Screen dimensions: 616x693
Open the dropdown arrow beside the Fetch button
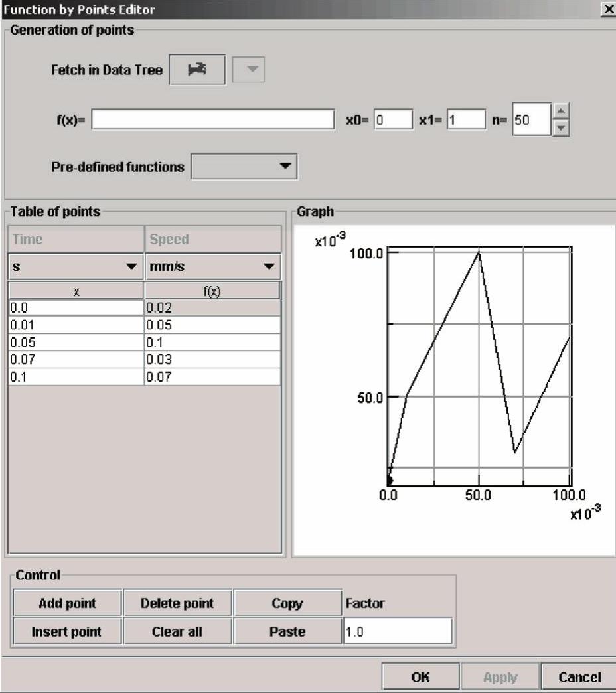(x=249, y=70)
